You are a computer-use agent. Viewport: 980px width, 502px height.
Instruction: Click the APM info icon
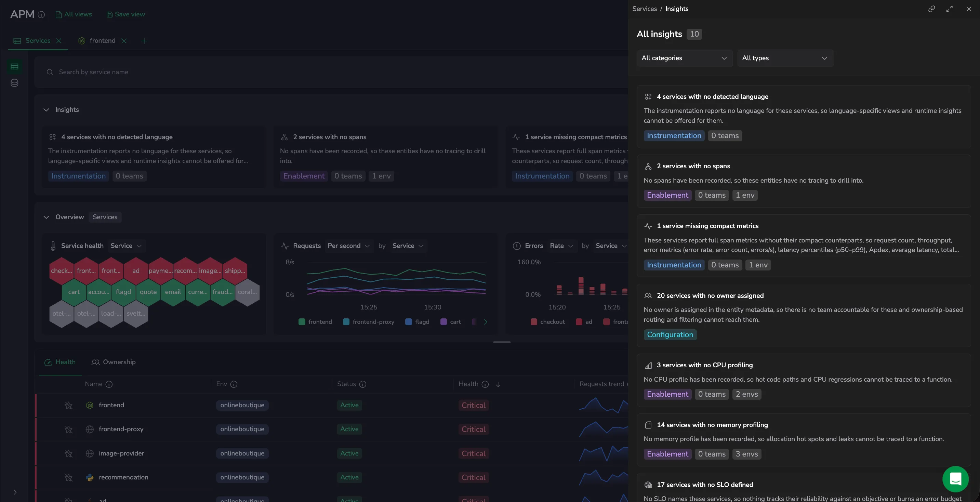(41, 14)
